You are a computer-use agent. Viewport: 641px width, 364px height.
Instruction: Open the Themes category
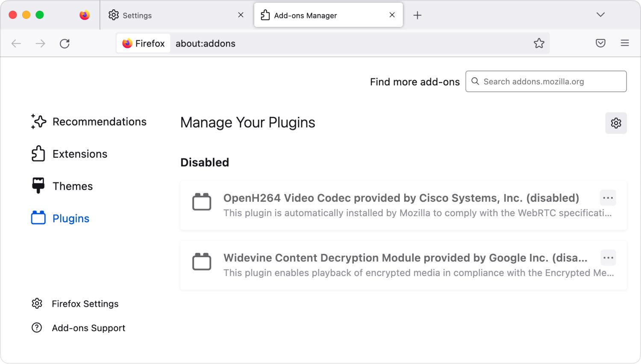click(62, 186)
